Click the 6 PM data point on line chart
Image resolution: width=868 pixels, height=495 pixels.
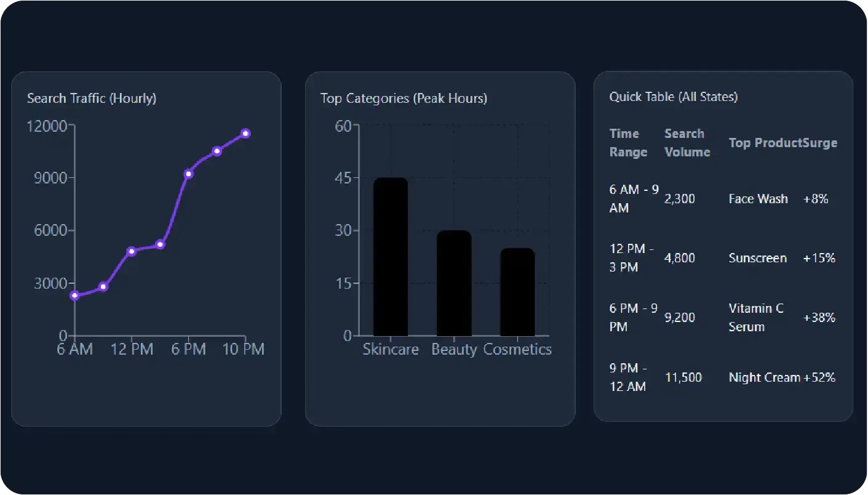click(188, 174)
